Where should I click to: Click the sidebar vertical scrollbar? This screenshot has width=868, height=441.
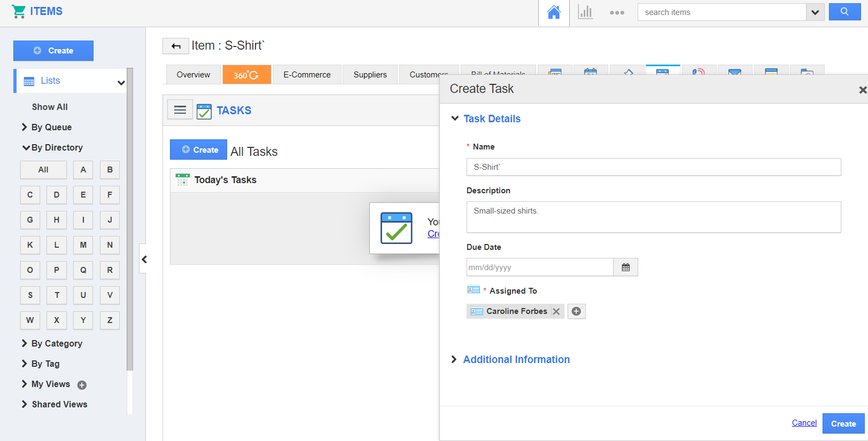(x=129, y=219)
